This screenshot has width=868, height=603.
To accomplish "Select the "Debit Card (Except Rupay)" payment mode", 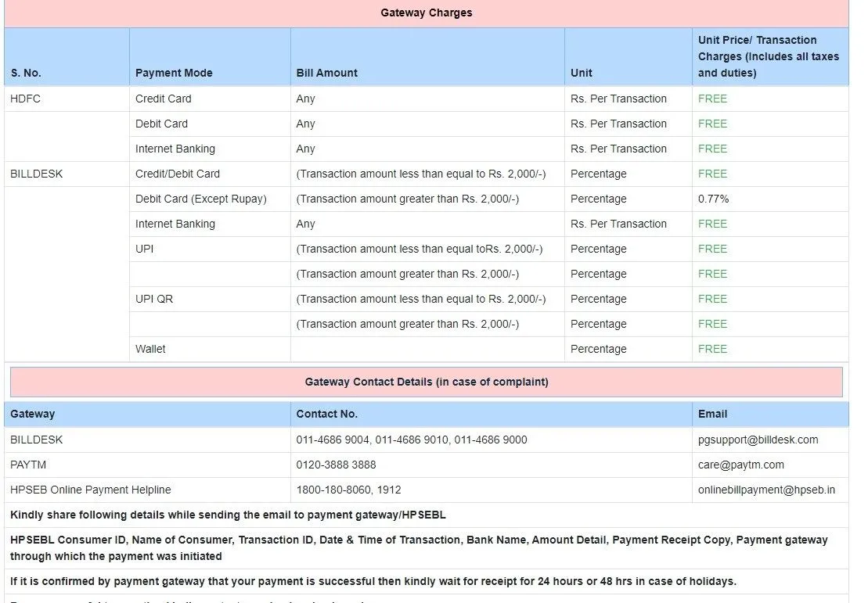I will (200, 199).
